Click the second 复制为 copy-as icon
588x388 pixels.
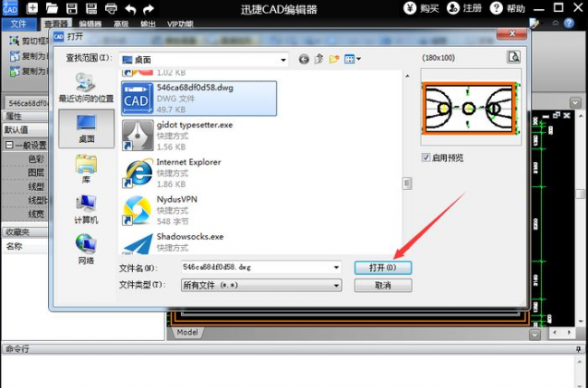(x=14, y=71)
